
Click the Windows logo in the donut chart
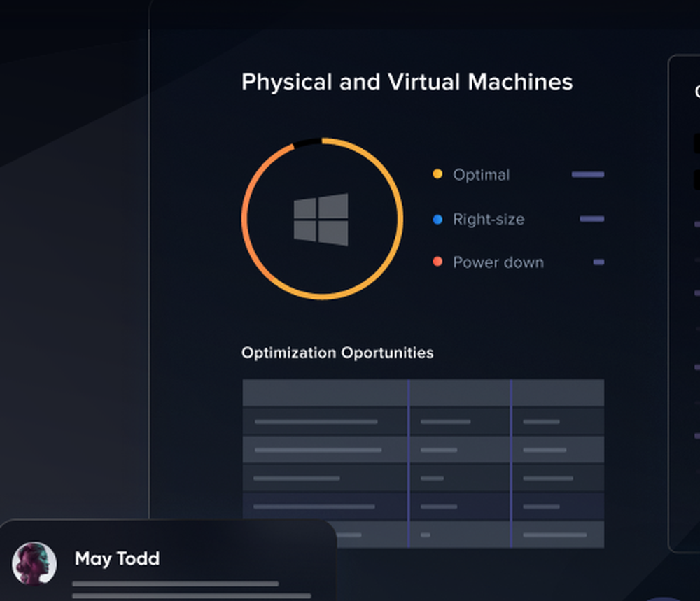point(321,219)
